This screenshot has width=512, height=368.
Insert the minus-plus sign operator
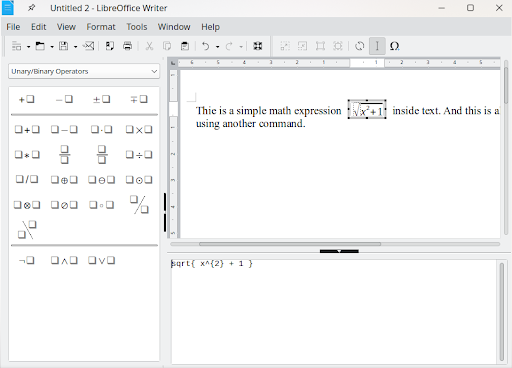(139, 99)
